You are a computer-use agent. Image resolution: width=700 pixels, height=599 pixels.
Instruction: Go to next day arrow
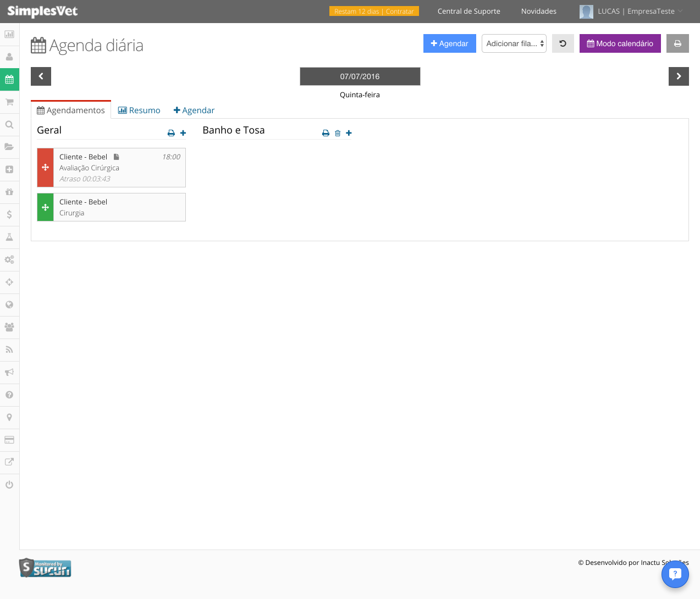coord(679,76)
